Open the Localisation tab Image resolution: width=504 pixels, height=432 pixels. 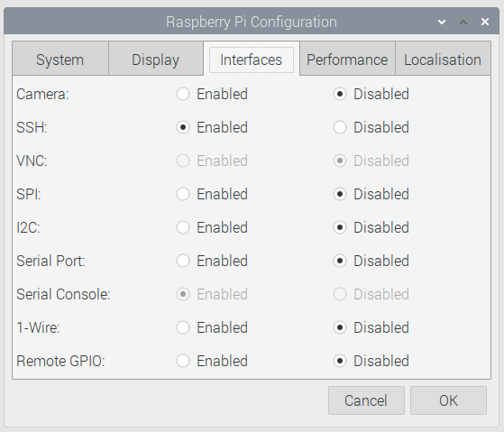[443, 59]
